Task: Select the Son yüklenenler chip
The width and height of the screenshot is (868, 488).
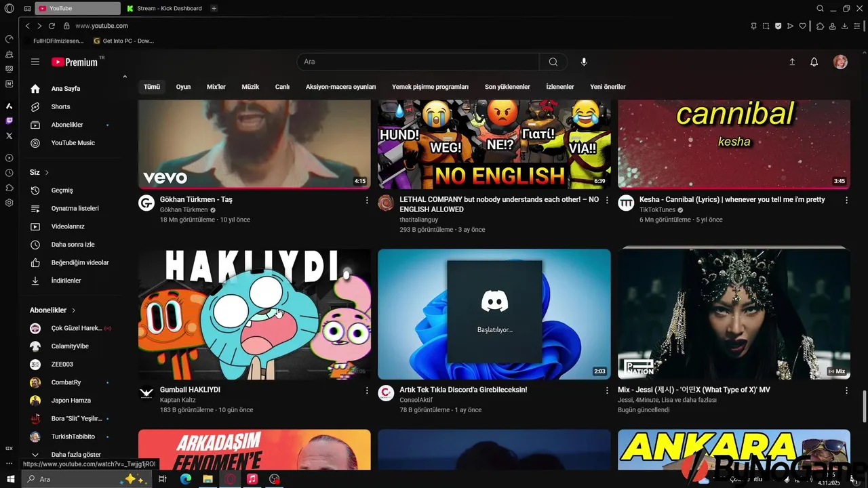Action: click(507, 87)
